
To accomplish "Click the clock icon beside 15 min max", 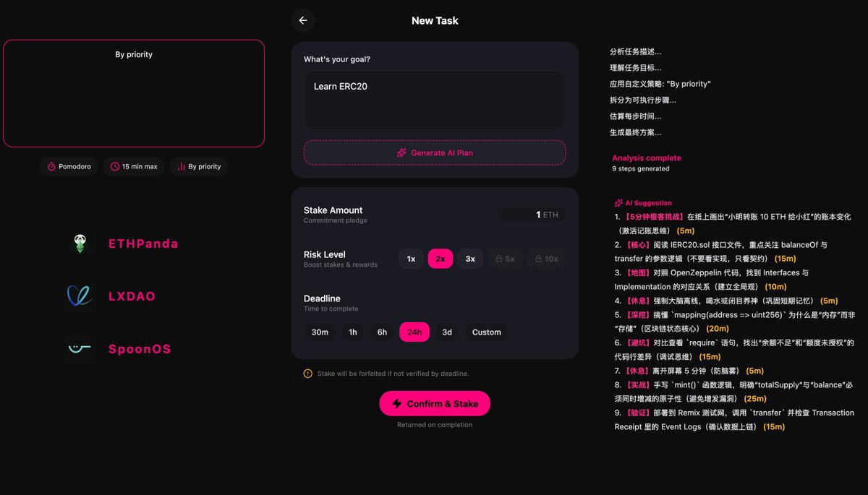I will [115, 167].
